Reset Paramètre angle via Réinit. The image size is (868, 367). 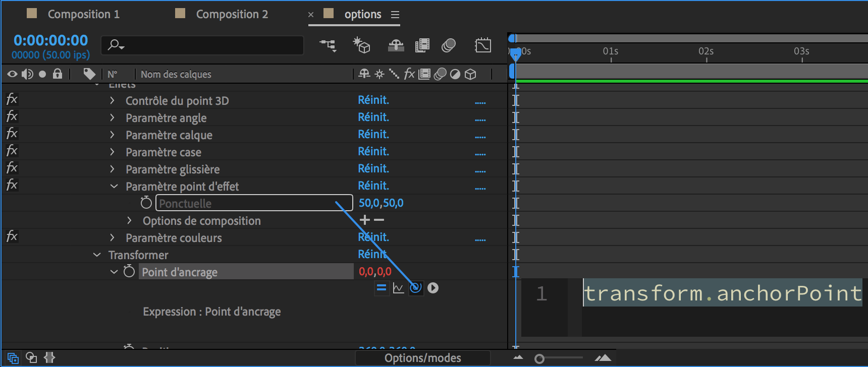coord(373,117)
